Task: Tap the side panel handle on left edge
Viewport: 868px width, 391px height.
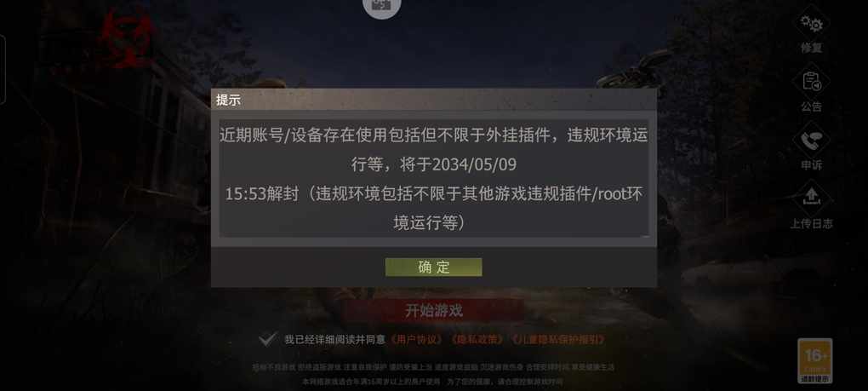Action: tap(3, 69)
